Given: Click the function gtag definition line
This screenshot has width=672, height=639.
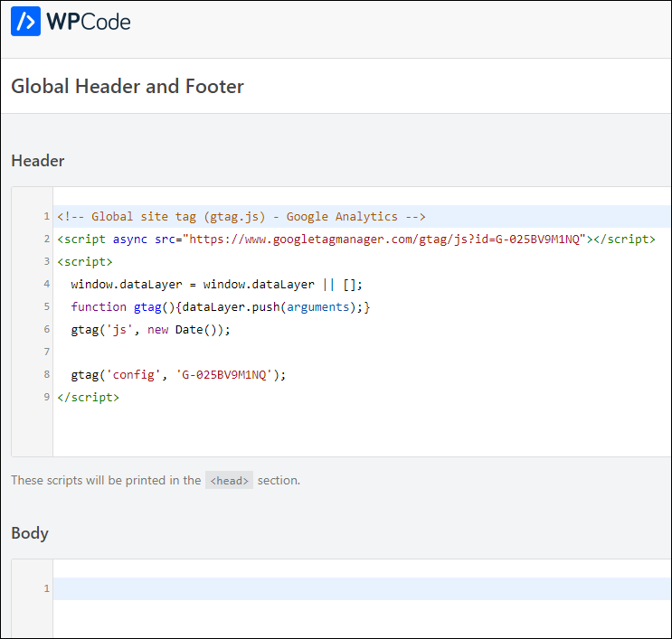Looking at the screenshot, I should click(221, 307).
